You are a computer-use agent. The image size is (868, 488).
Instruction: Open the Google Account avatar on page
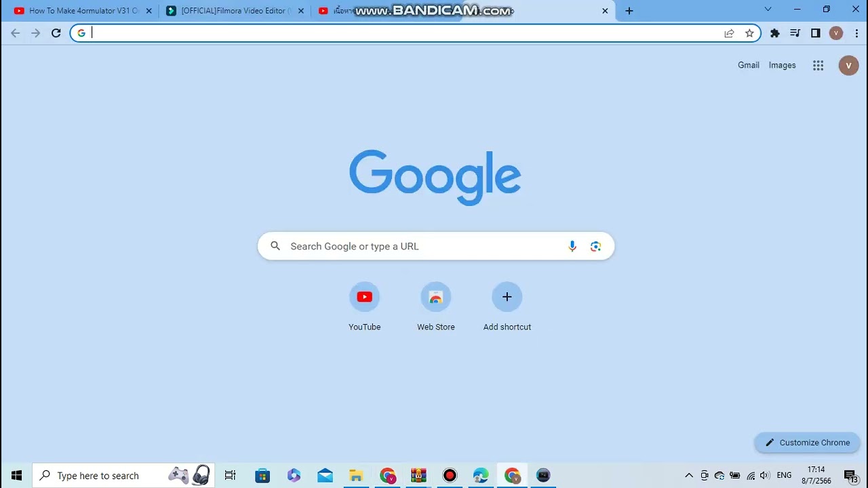[x=848, y=65]
